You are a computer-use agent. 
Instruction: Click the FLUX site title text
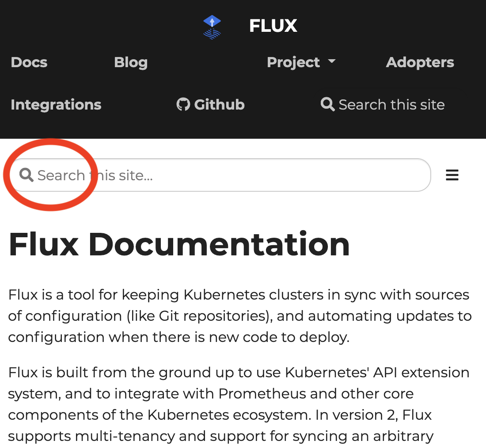point(273,26)
